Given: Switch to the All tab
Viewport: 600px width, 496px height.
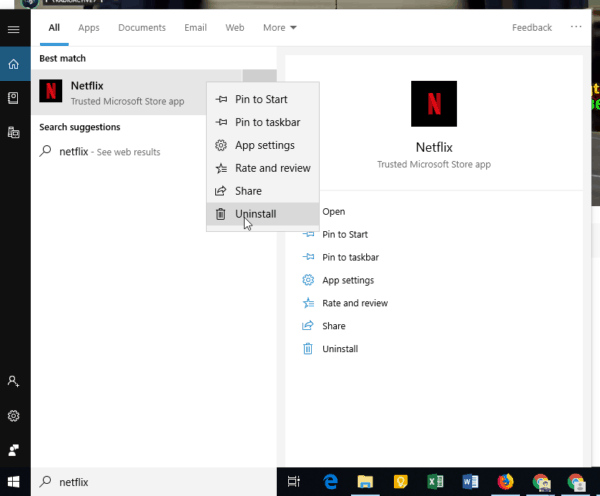Looking at the screenshot, I should (x=54, y=28).
